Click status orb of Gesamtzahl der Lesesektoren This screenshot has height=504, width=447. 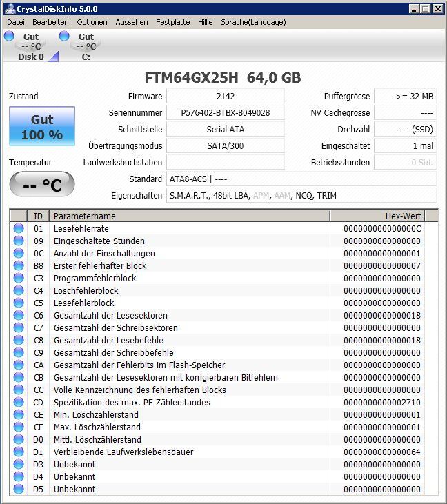point(19,315)
